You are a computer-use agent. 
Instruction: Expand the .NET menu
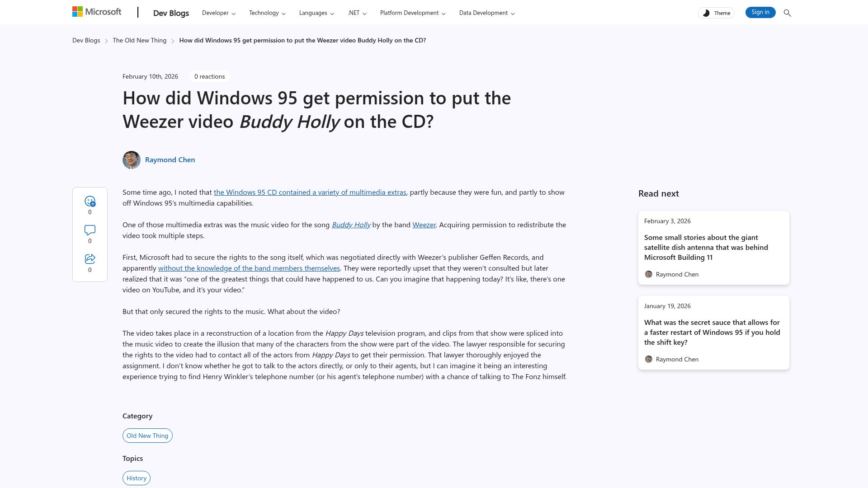(357, 13)
